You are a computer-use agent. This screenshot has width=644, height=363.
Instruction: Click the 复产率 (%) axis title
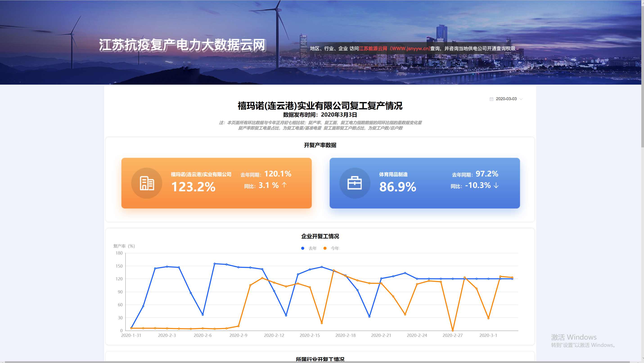coord(124,246)
